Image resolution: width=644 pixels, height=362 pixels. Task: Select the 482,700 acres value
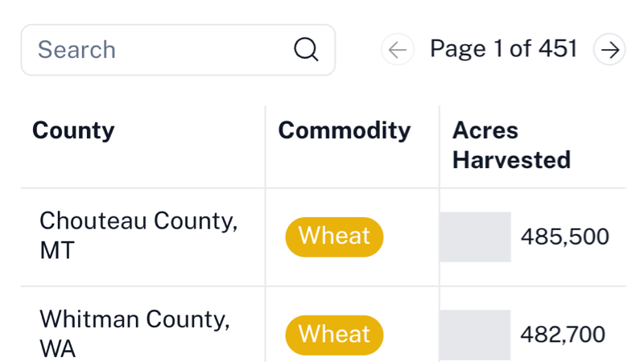(563, 335)
